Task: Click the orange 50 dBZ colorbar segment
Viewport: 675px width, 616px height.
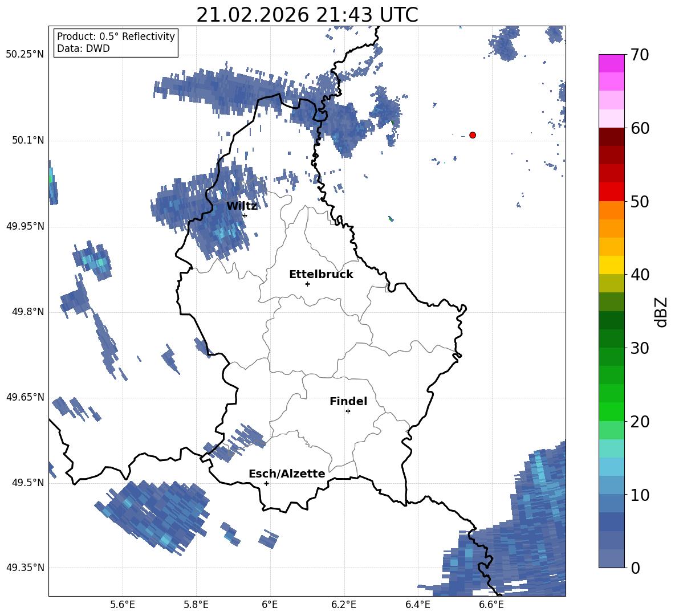Action: (x=611, y=210)
